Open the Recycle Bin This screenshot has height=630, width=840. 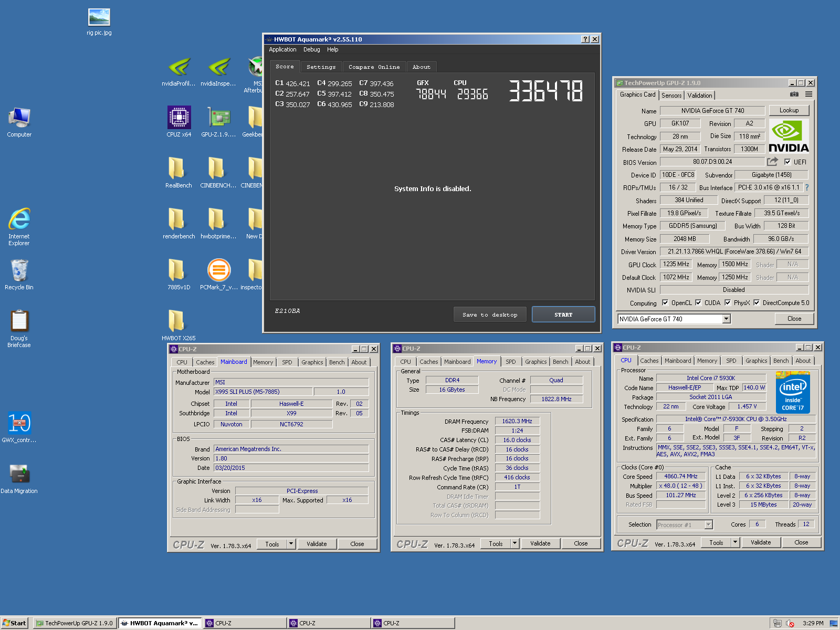(x=19, y=275)
